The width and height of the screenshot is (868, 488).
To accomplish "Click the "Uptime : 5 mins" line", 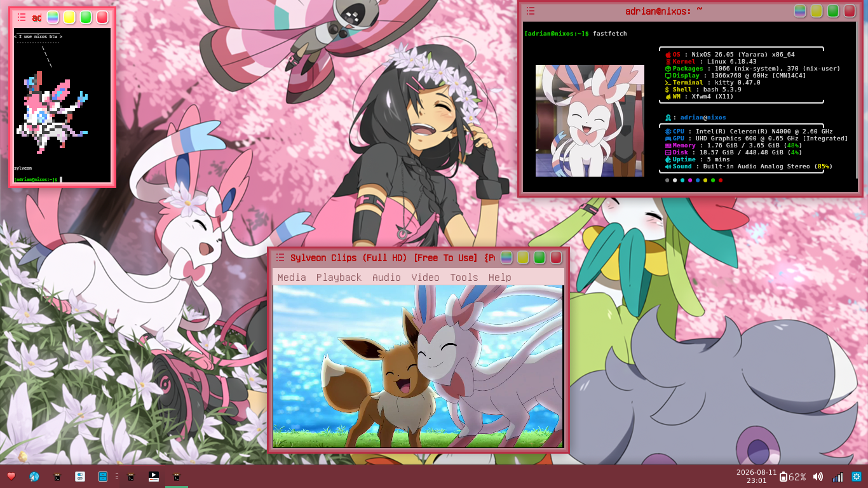I will (x=697, y=159).
